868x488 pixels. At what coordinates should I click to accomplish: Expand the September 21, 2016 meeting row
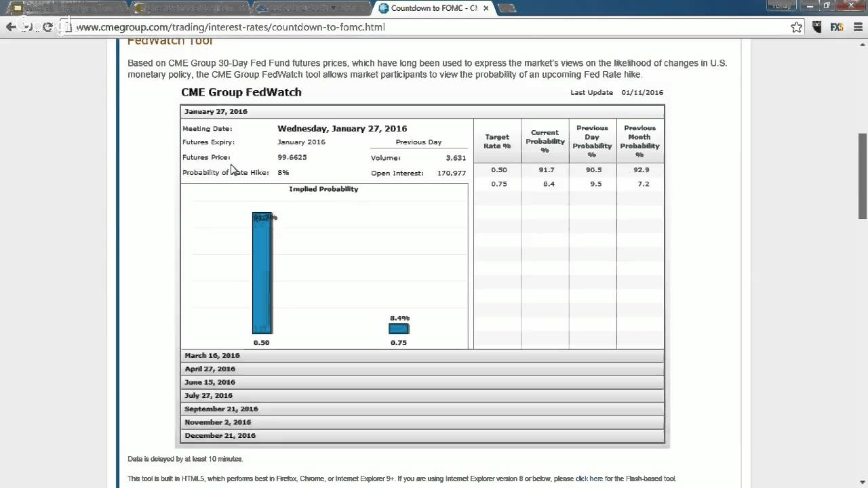[x=422, y=409]
